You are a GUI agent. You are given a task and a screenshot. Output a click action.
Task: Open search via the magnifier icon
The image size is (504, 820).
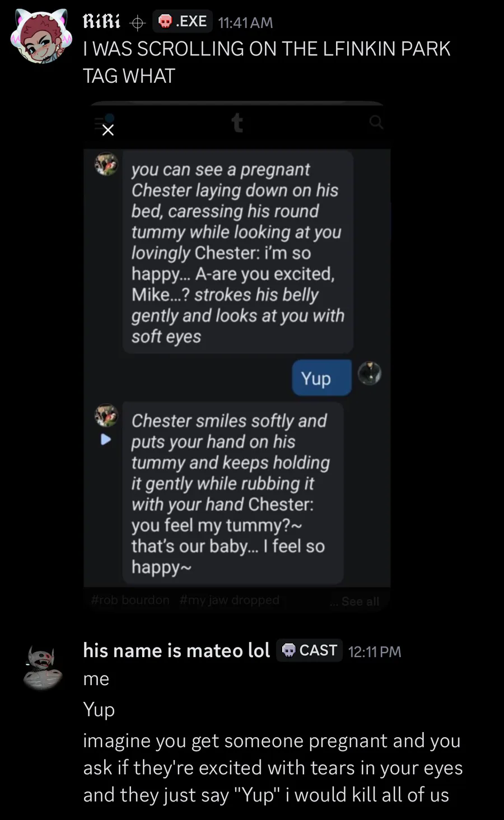376,122
